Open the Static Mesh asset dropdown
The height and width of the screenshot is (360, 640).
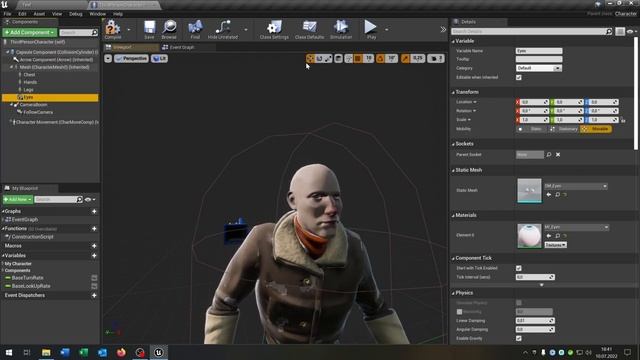tap(576, 186)
